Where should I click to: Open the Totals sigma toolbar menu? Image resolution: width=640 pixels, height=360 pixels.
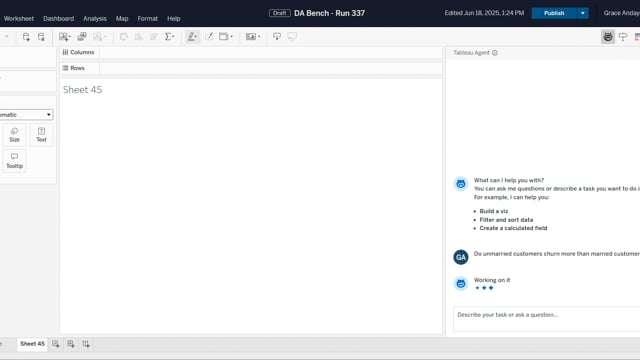tap(169, 37)
